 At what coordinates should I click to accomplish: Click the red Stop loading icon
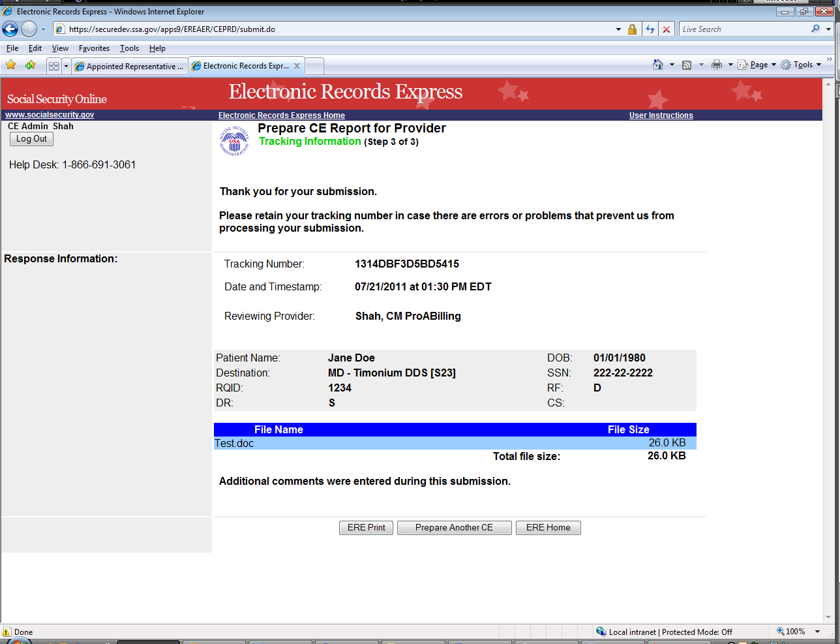pos(667,29)
